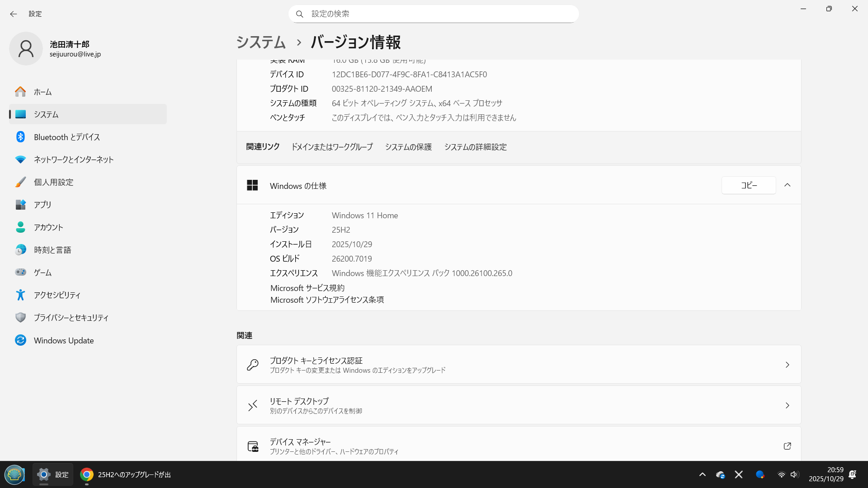This screenshot has width=868, height=488.
Task: Open Microsoft サービス規約 link
Action: (307, 288)
